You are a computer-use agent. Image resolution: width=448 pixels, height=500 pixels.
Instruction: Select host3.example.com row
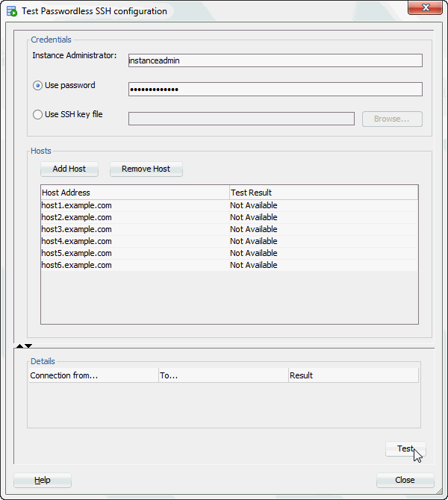tap(229, 229)
